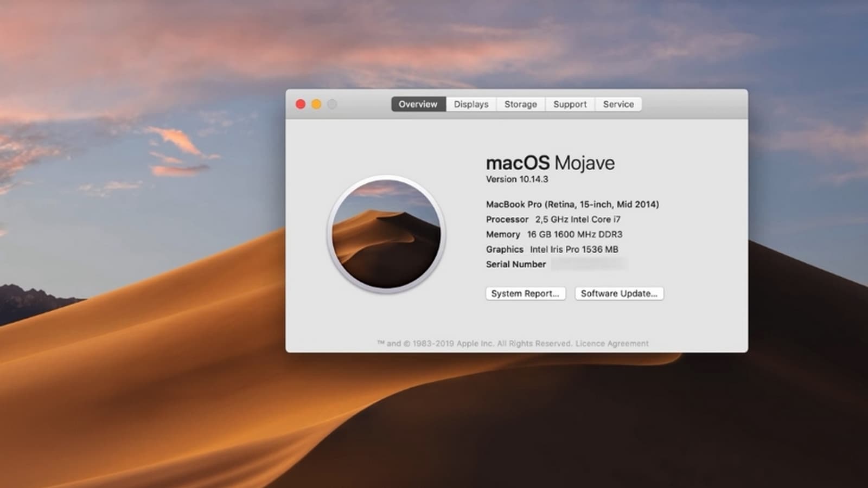
Task: Click the Memory label
Action: coord(503,234)
